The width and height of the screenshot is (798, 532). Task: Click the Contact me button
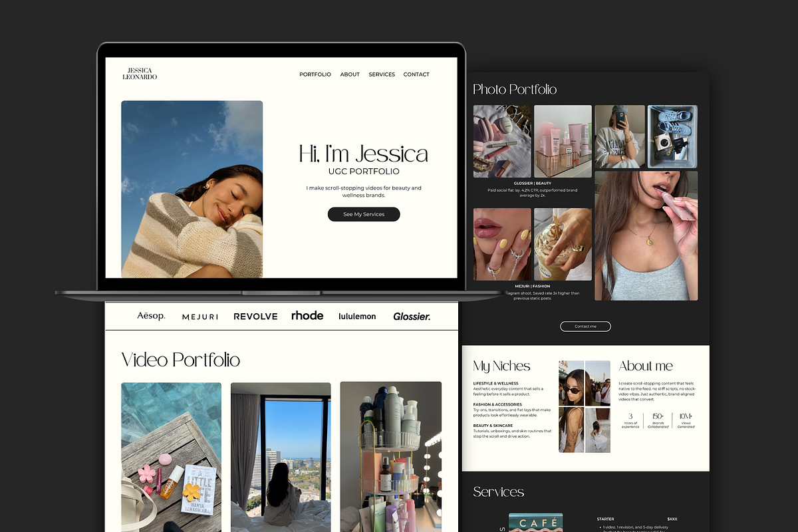[585, 327]
